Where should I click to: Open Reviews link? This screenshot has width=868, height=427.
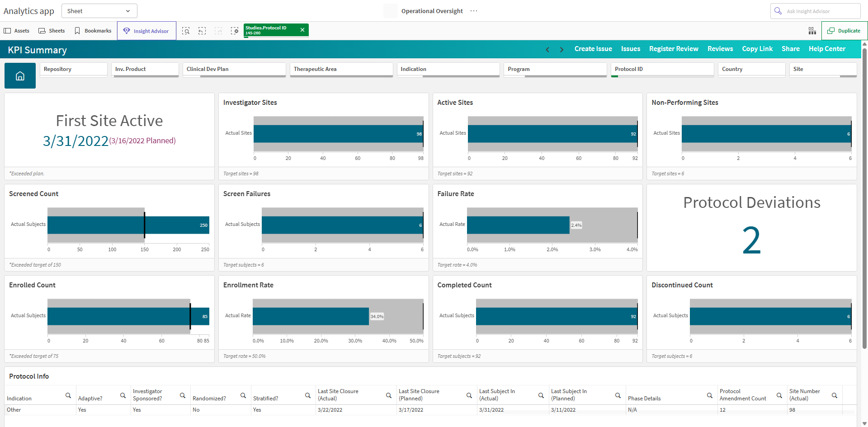click(720, 49)
